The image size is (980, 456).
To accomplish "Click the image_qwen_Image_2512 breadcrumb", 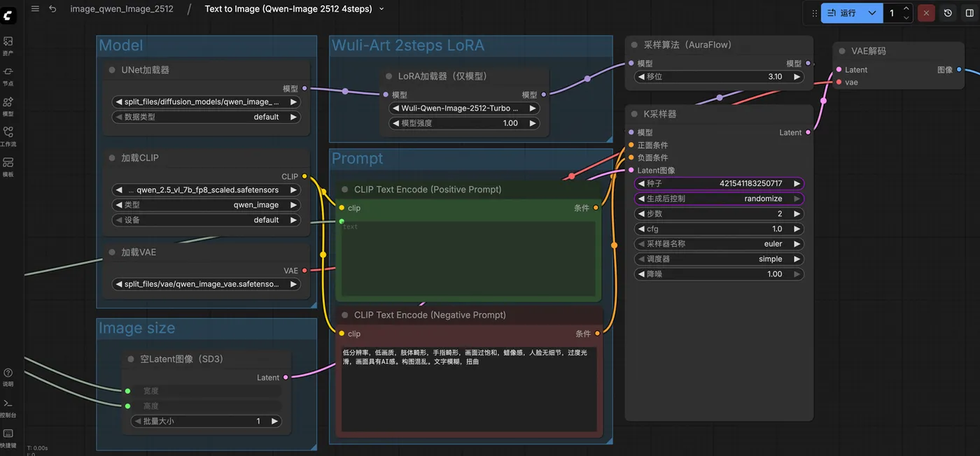I will coord(121,9).
